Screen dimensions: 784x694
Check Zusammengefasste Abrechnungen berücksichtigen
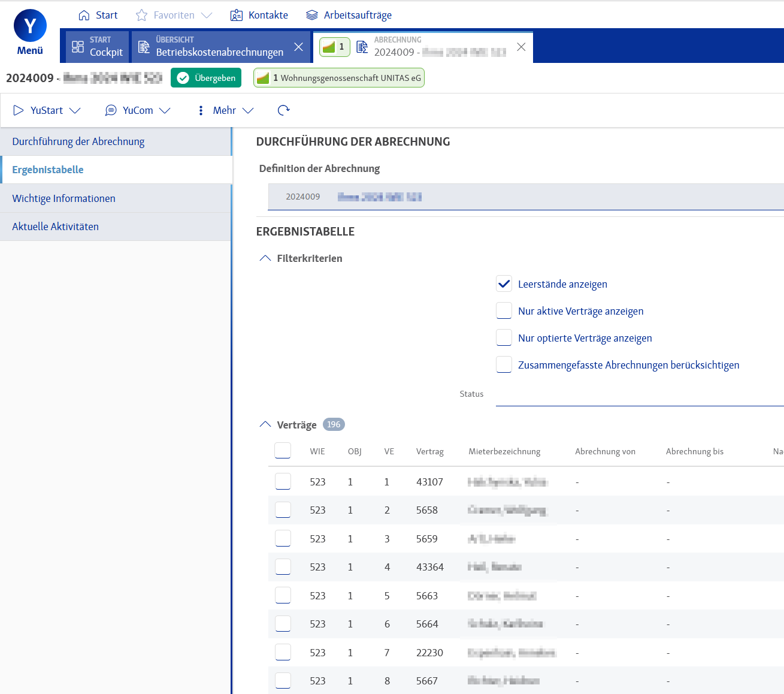click(504, 365)
